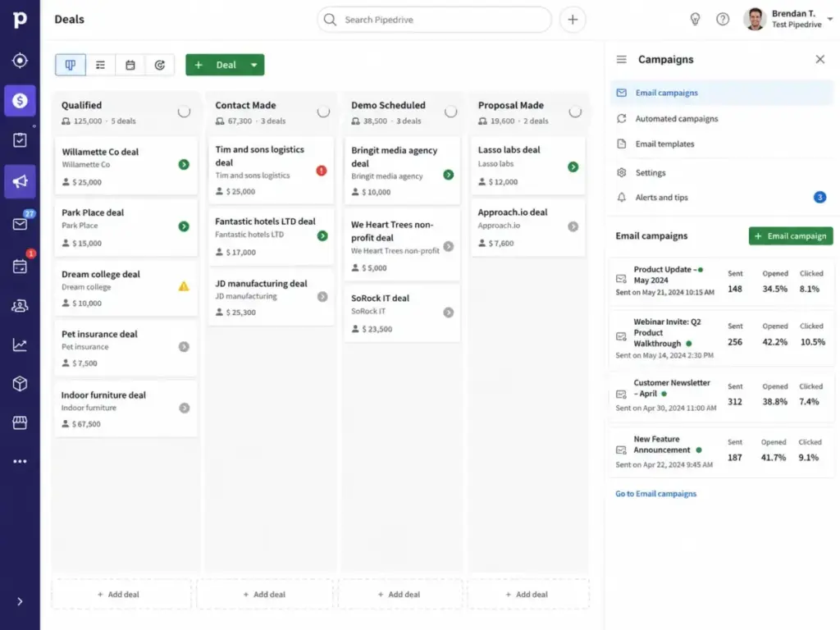Viewport: 840px width, 630px height.
Task: Expand the left sidebar with bottom chevron
Action: pos(20,601)
